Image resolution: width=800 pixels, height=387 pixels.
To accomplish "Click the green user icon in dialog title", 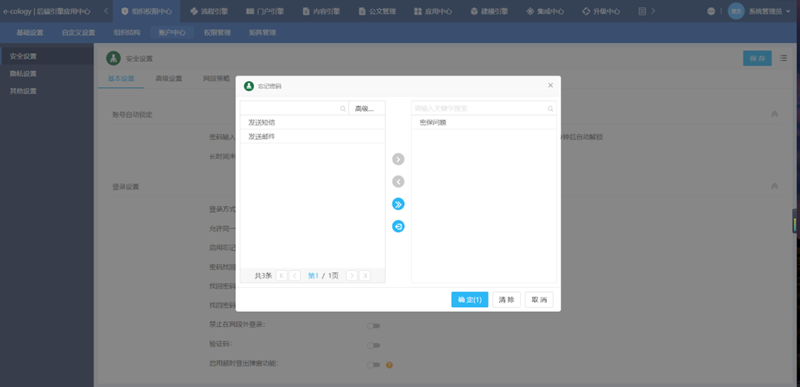I will pos(249,86).
